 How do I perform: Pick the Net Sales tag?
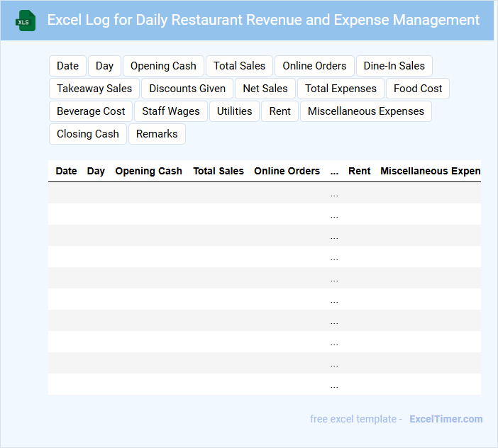click(x=265, y=89)
